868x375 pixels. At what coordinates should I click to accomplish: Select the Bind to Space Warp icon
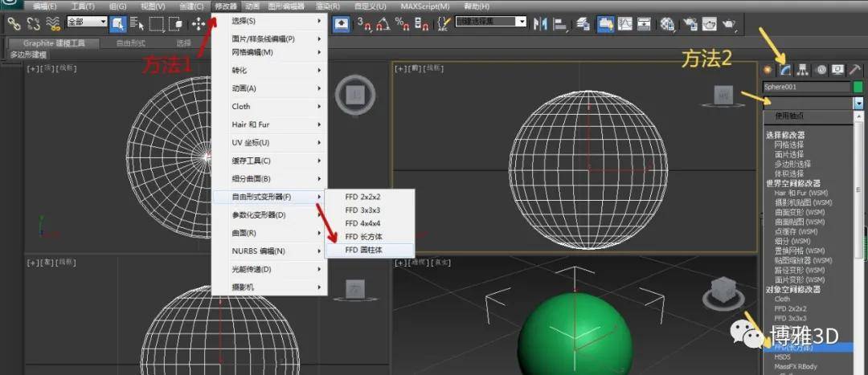[53, 23]
